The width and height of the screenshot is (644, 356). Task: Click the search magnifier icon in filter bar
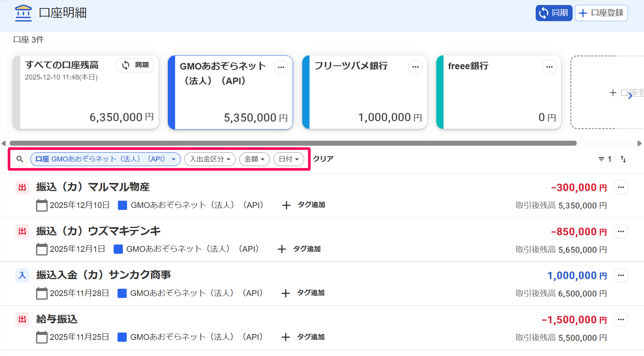point(20,159)
